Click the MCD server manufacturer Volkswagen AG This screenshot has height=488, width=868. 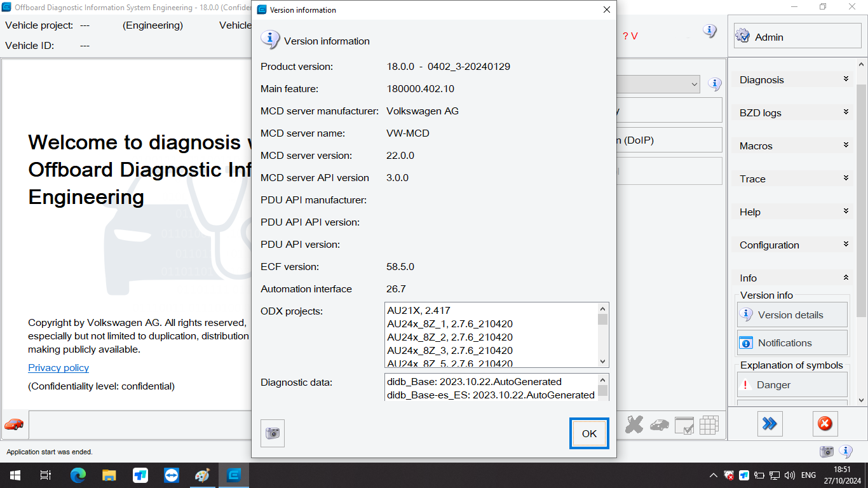(423, 111)
